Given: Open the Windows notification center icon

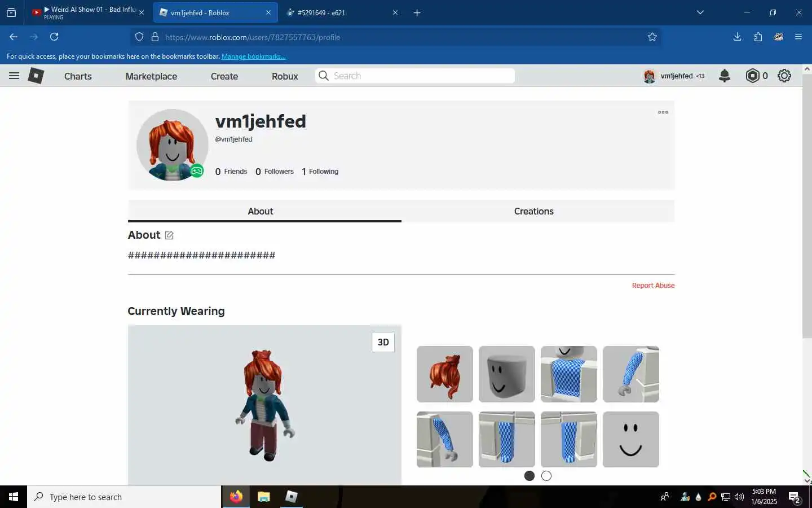Looking at the screenshot, I should pyautogui.click(x=795, y=497).
